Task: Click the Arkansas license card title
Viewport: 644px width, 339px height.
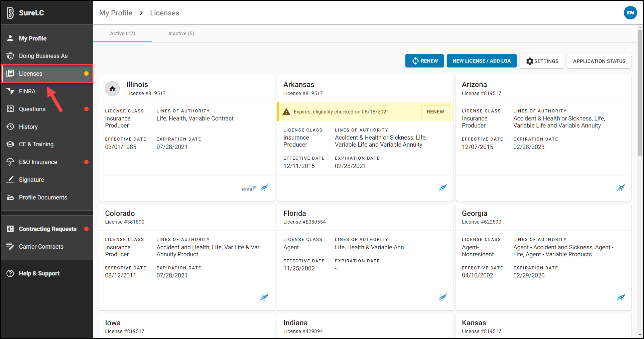Action: click(299, 84)
